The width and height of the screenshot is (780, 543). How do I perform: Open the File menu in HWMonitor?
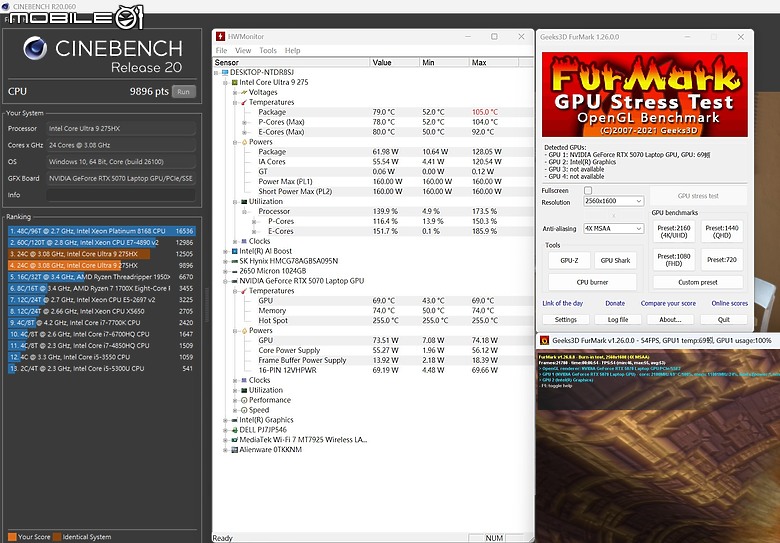tap(221, 50)
